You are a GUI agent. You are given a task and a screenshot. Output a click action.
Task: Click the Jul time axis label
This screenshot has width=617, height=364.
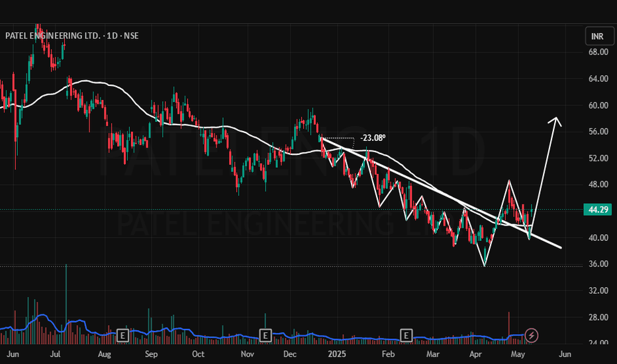[x=56, y=354]
